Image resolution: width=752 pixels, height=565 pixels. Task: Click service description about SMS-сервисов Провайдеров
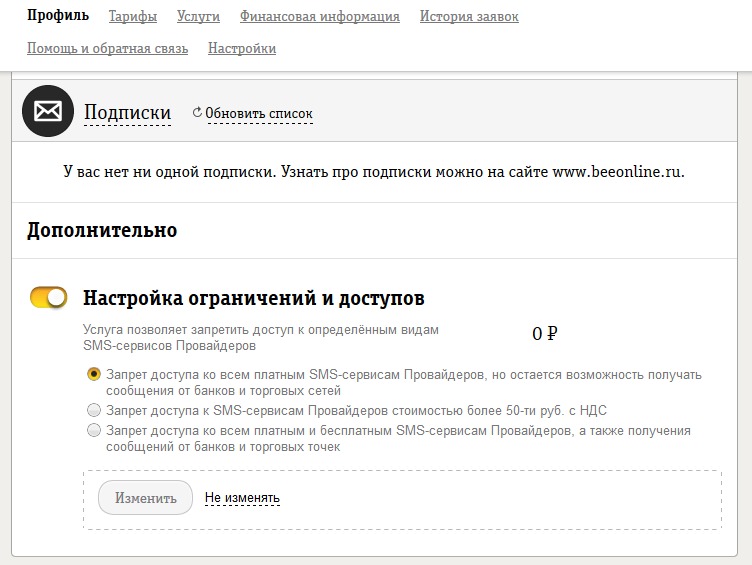click(261, 338)
